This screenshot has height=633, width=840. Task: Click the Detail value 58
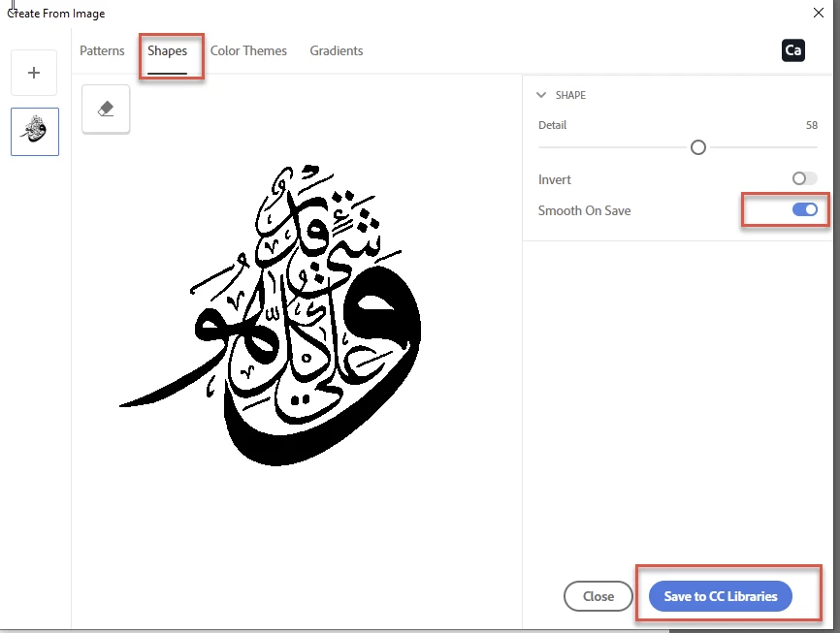812,125
